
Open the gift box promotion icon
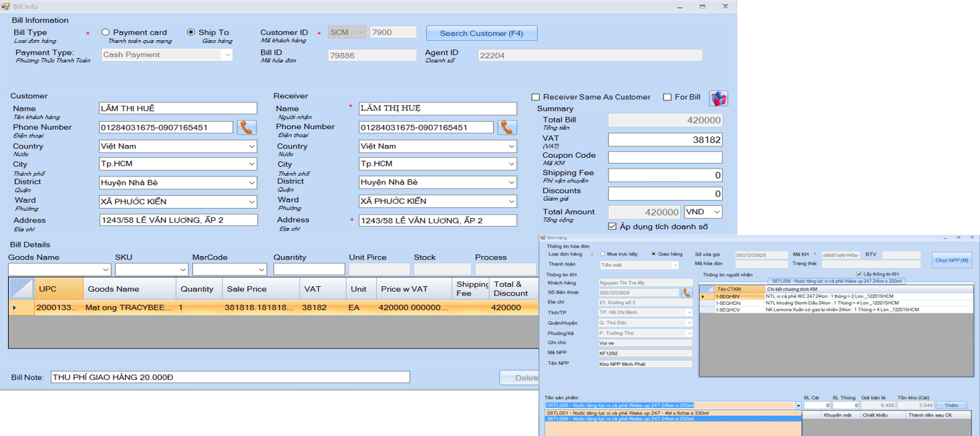(718, 98)
